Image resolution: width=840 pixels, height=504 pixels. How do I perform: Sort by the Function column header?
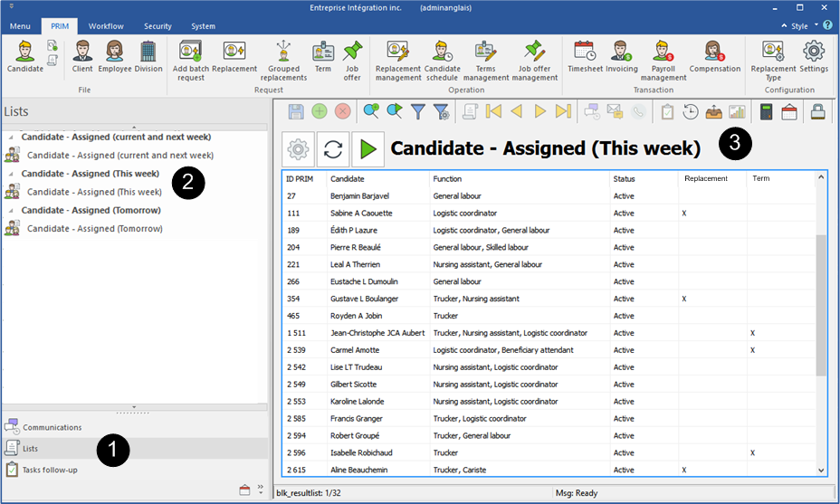(447, 179)
